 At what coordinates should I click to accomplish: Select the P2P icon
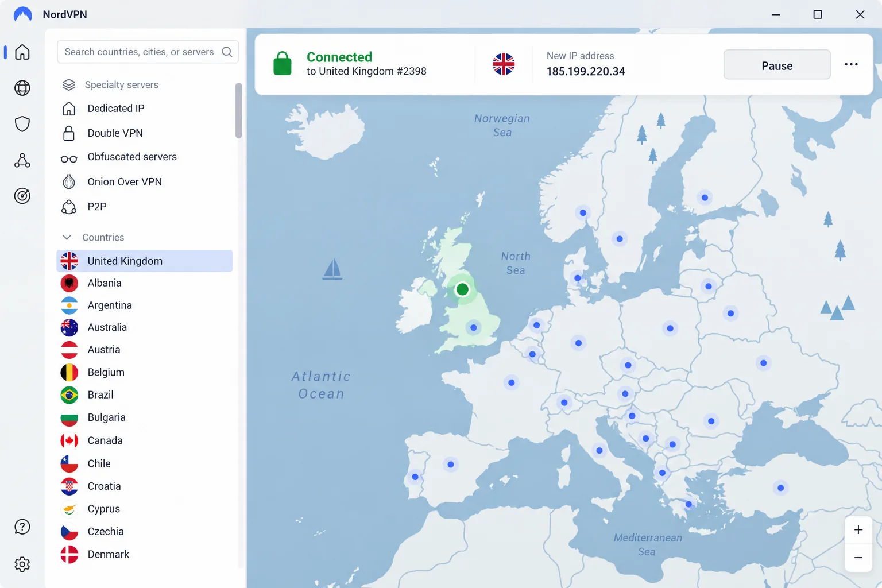coord(69,207)
